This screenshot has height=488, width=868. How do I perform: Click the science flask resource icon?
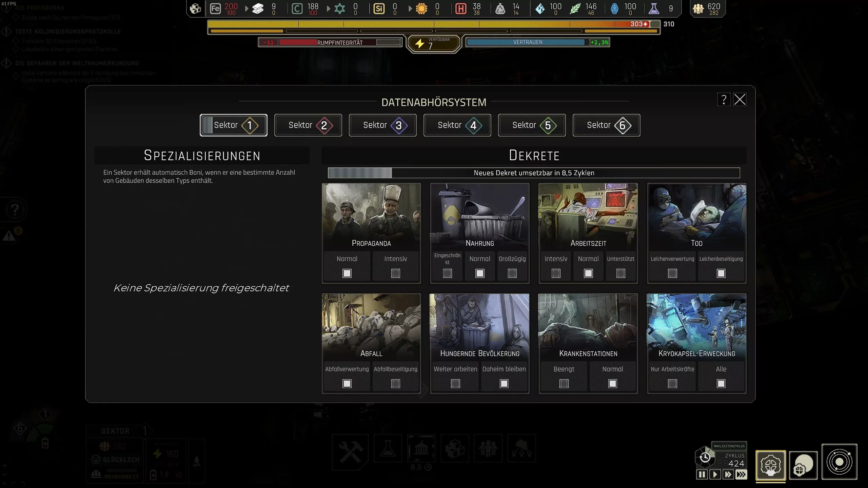coord(654,8)
